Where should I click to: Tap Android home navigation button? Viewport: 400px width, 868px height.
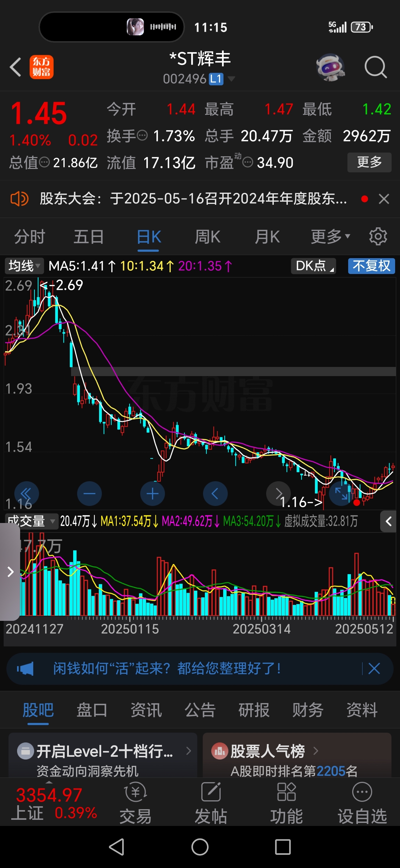(x=200, y=847)
